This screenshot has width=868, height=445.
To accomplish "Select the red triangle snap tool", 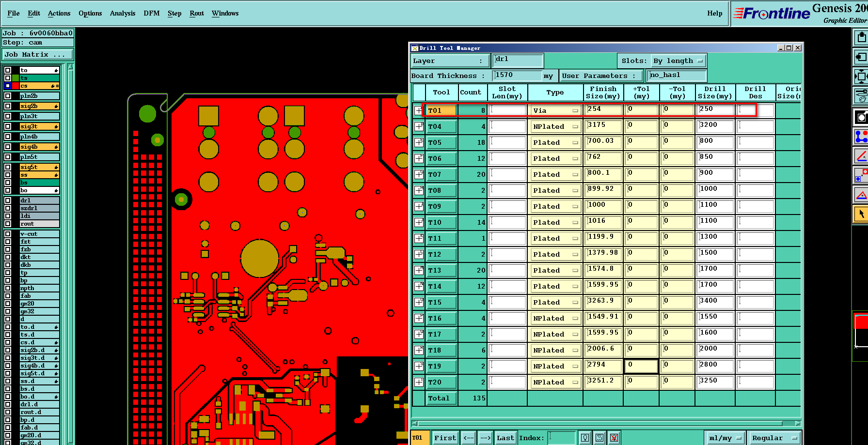I will [861, 195].
